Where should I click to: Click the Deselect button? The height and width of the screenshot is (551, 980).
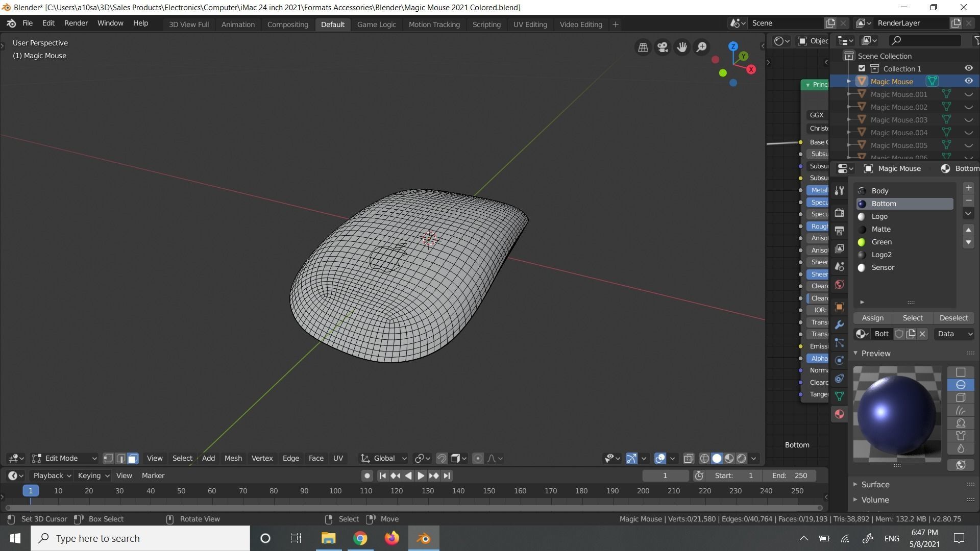pos(953,318)
